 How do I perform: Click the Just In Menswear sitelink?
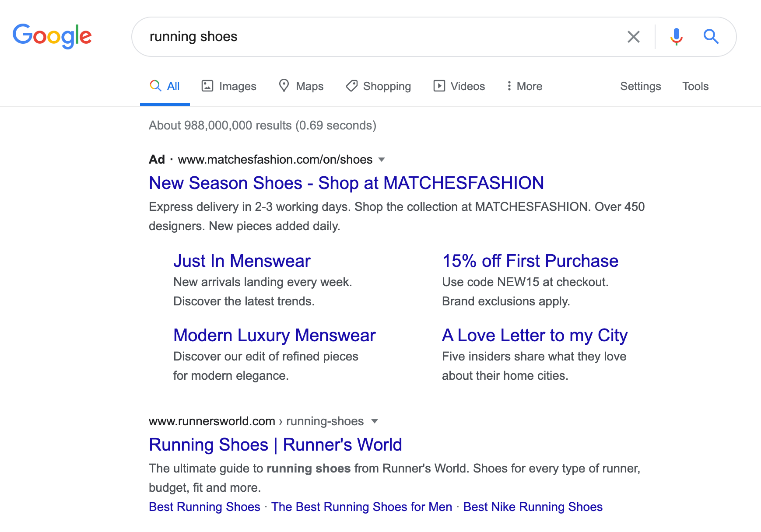tap(242, 261)
